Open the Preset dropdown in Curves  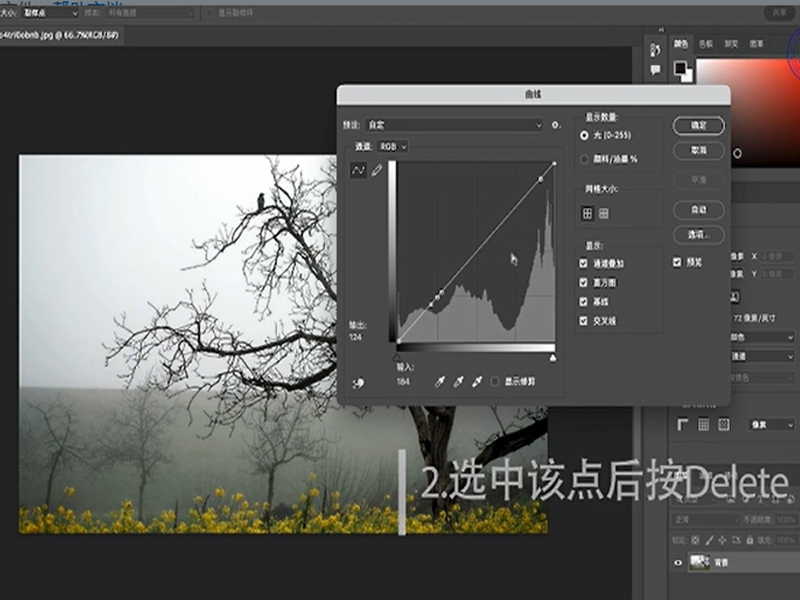point(454,125)
